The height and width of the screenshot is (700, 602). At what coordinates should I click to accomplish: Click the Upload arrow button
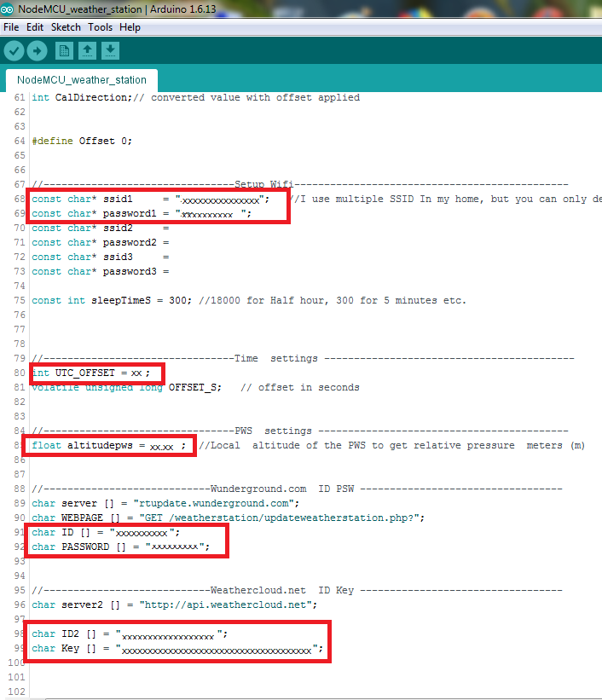point(37,50)
